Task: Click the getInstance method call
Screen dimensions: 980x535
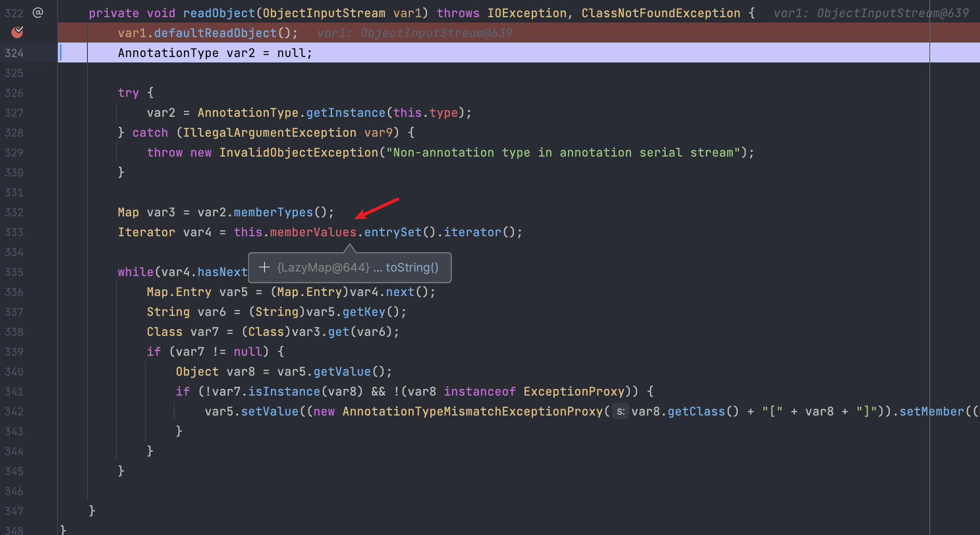Action: 346,113
